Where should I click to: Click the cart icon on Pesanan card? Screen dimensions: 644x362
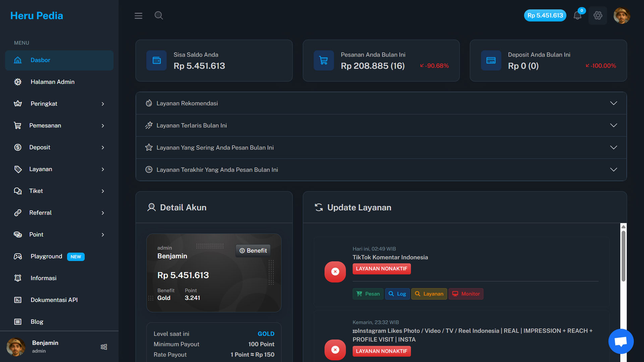click(x=324, y=60)
